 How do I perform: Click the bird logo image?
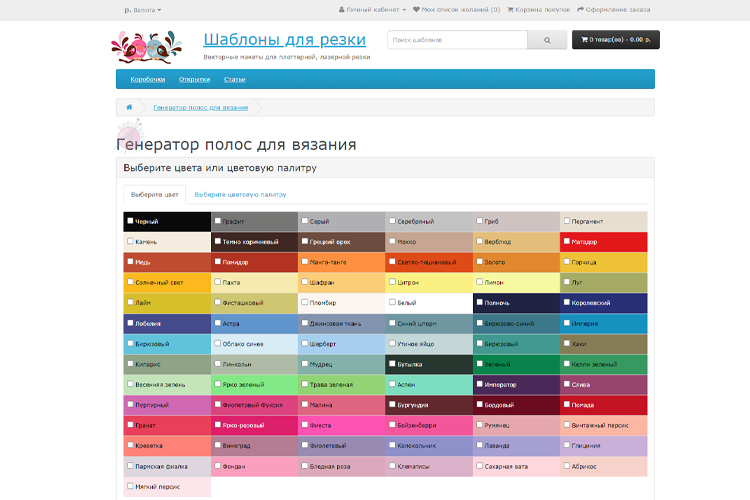click(149, 46)
